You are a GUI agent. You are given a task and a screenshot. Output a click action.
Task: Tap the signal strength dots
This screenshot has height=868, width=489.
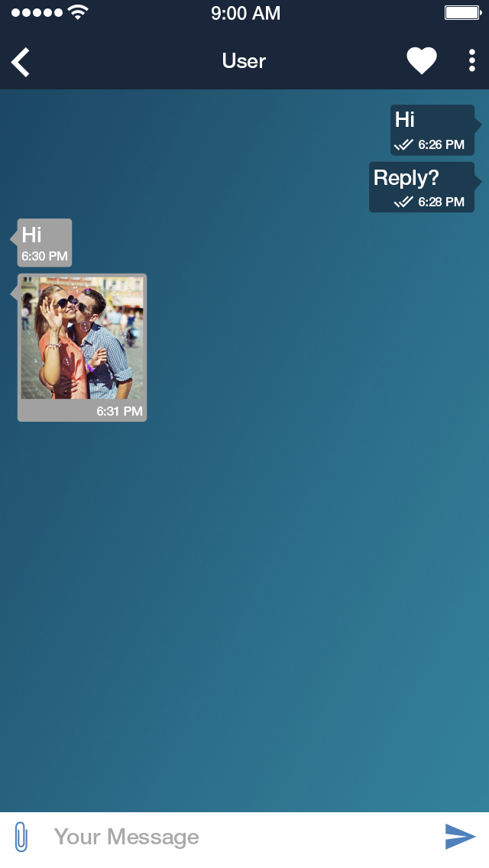[37, 13]
